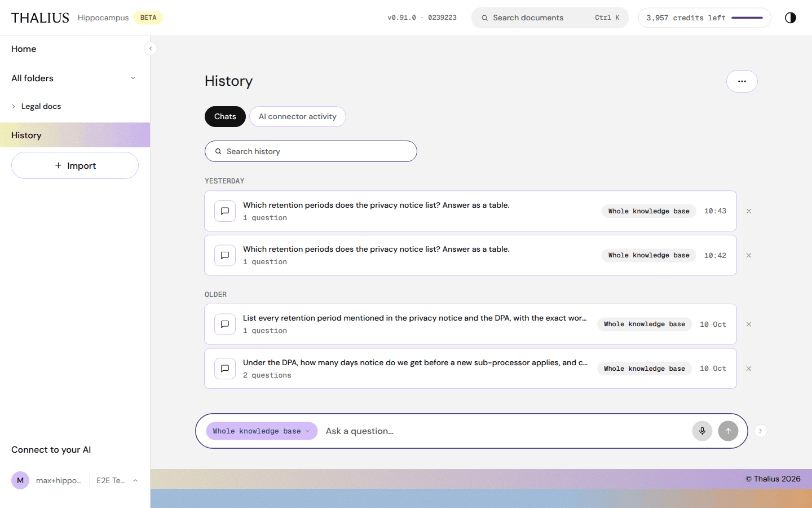The height and width of the screenshot is (508, 812).
Task: Click the THALIUS logo
Action: [x=40, y=18]
